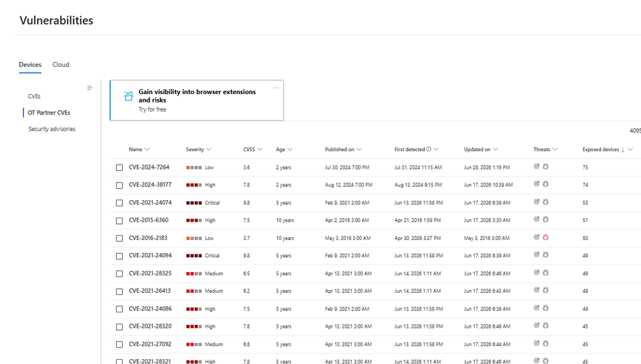Image resolution: width=641 pixels, height=364 pixels.
Task: Expand the CVSS column dropdown
Action: click(260, 149)
